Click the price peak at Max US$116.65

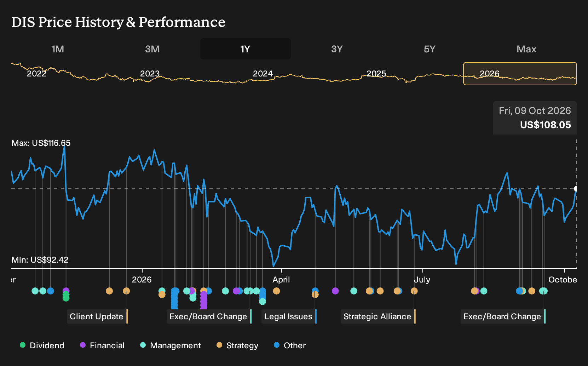pyautogui.click(x=64, y=145)
